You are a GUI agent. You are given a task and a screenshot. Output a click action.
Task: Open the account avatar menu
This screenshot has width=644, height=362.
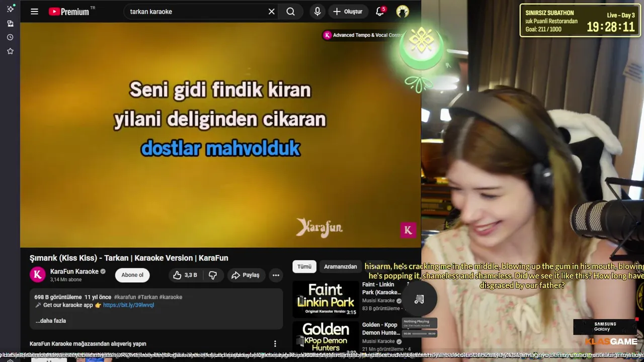click(x=403, y=12)
